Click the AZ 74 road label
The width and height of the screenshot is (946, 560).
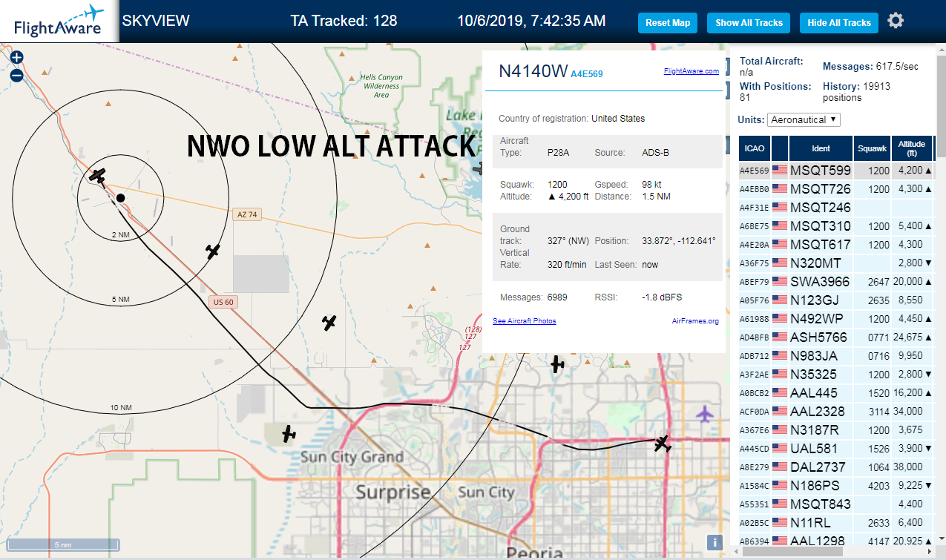(x=247, y=214)
